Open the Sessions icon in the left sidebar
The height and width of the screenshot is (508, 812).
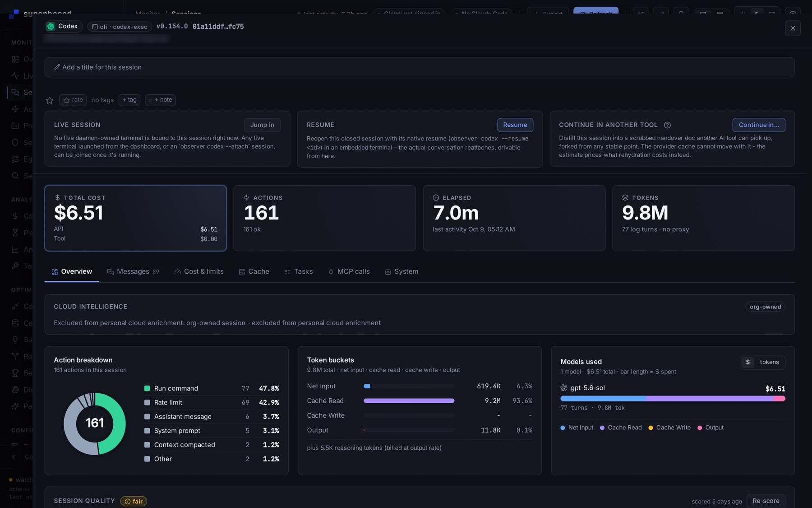tap(15, 92)
